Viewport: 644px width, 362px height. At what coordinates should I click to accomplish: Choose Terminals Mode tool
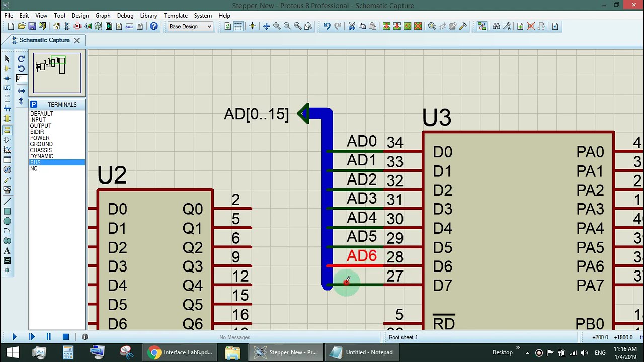(x=7, y=130)
